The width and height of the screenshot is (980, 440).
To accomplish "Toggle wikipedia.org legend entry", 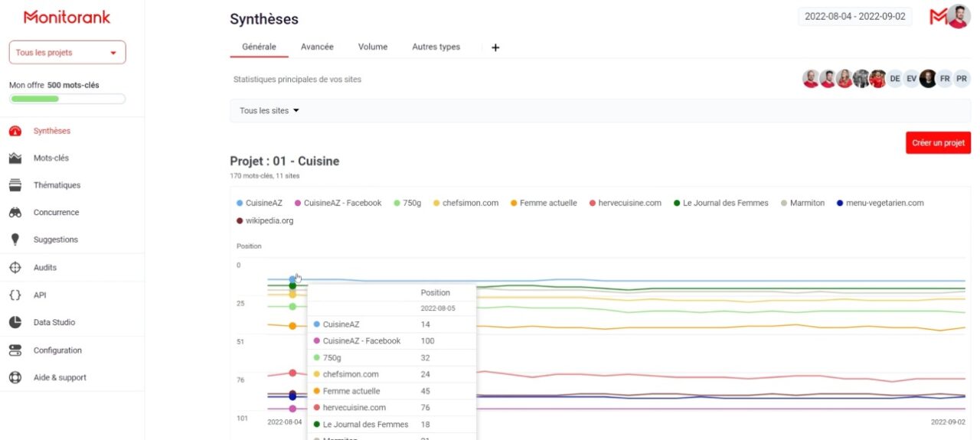I will [x=265, y=221].
